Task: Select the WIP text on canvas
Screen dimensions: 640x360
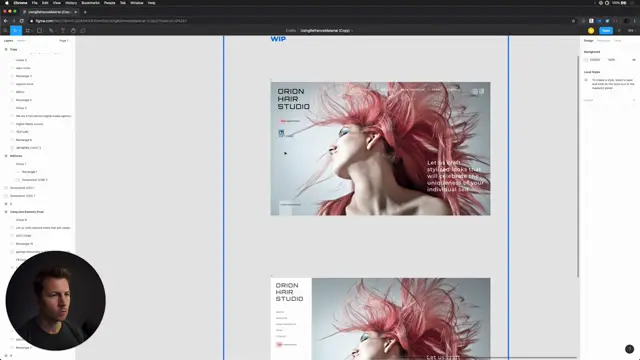Action: [278, 39]
